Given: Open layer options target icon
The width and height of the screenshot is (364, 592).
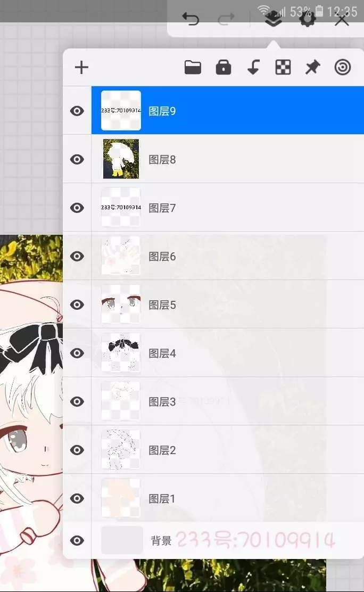Looking at the screenshot, I should click(343, 68).
